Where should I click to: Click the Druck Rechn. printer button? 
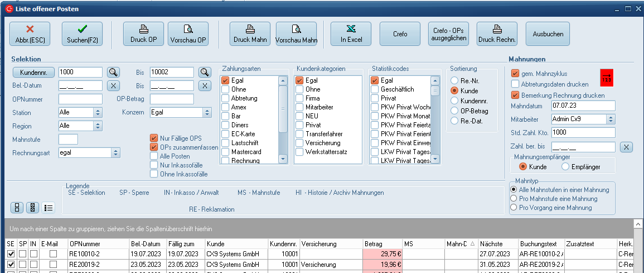pos(497,34)
